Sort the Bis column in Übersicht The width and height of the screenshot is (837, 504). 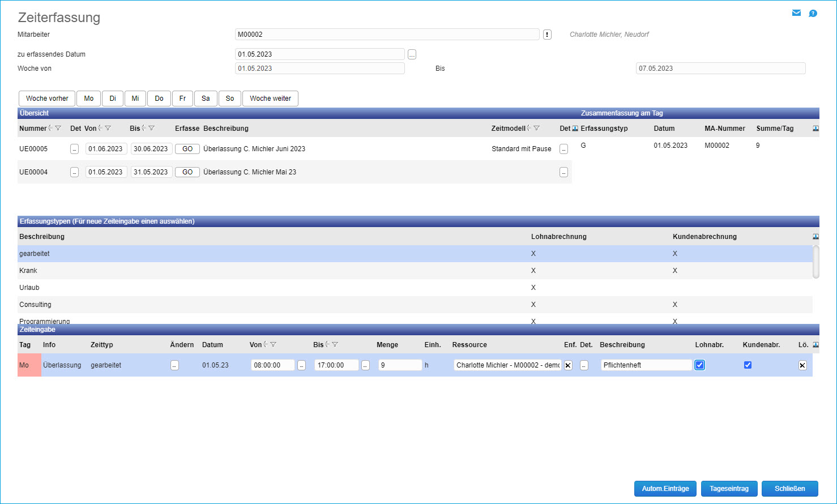click(144, 129)
